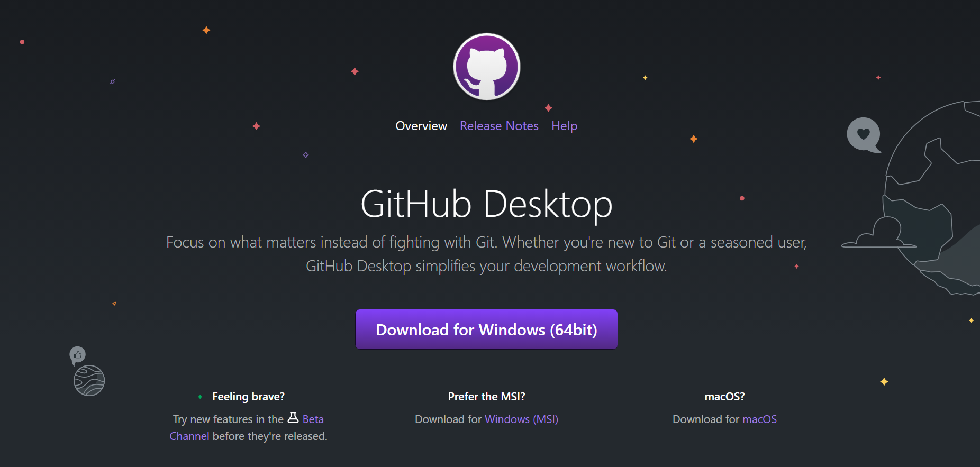
Task: Click the 'macOS?' heading
Action: (x=724, y=396)
